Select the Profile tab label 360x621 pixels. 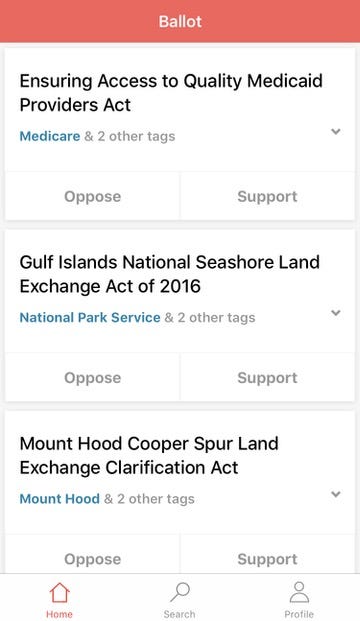point(299,614)
